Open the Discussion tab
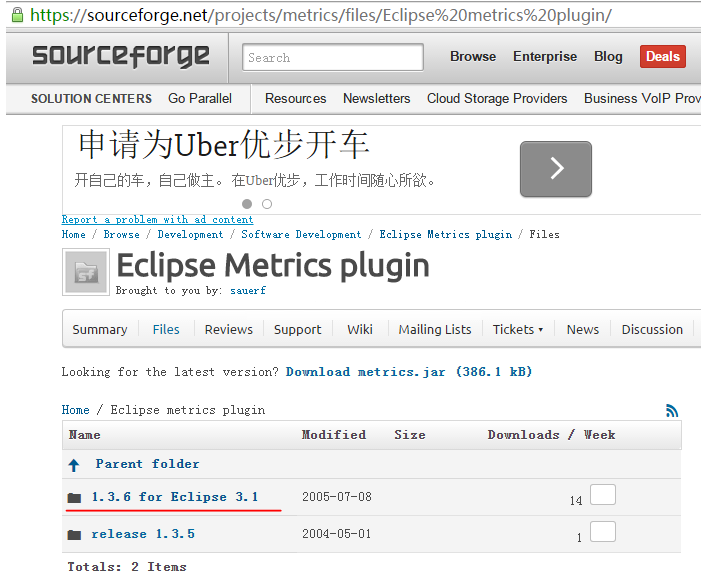Viewport: 706px width, 577px height. point(652,329)
